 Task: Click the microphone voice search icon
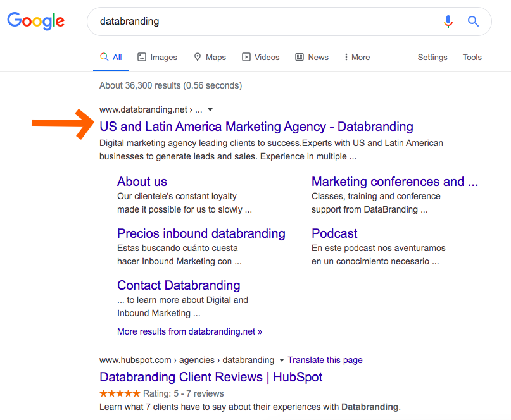click(x=448, y=22)
